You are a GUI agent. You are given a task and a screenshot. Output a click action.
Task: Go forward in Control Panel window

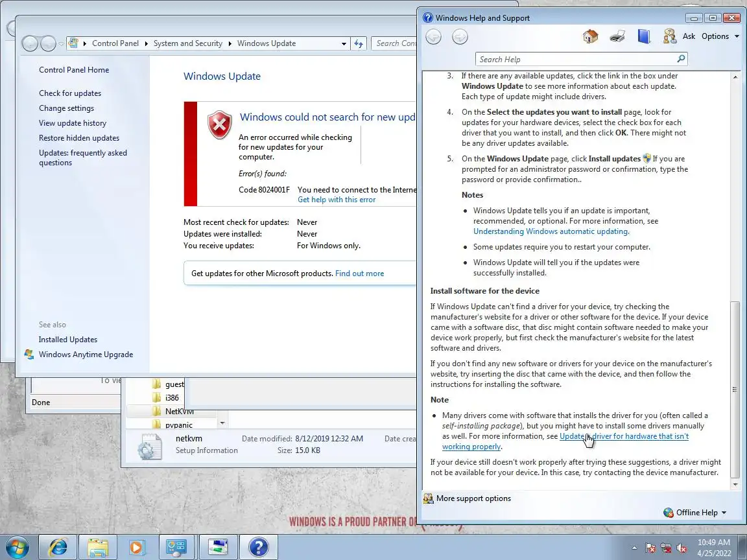coord(48,44)
